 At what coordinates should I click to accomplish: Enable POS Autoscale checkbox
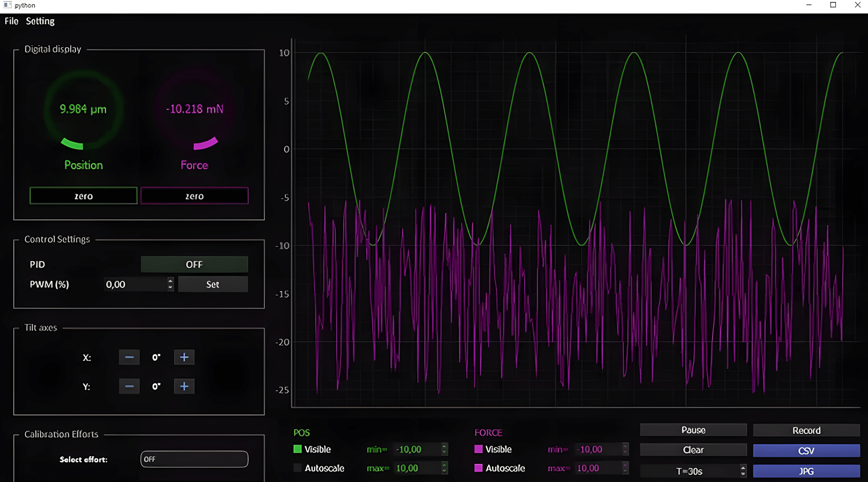298,468
